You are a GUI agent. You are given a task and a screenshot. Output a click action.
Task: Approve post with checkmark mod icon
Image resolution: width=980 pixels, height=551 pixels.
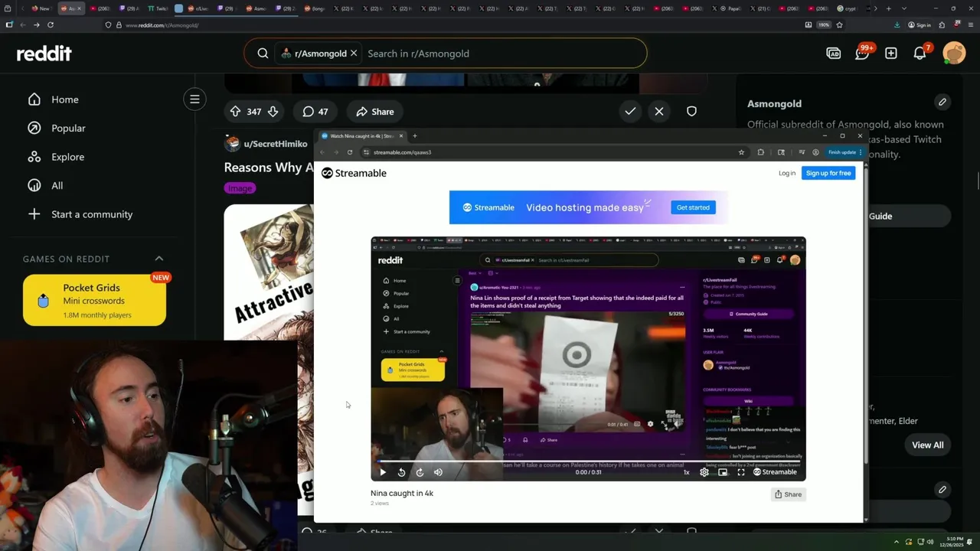(x=630, y=112)
